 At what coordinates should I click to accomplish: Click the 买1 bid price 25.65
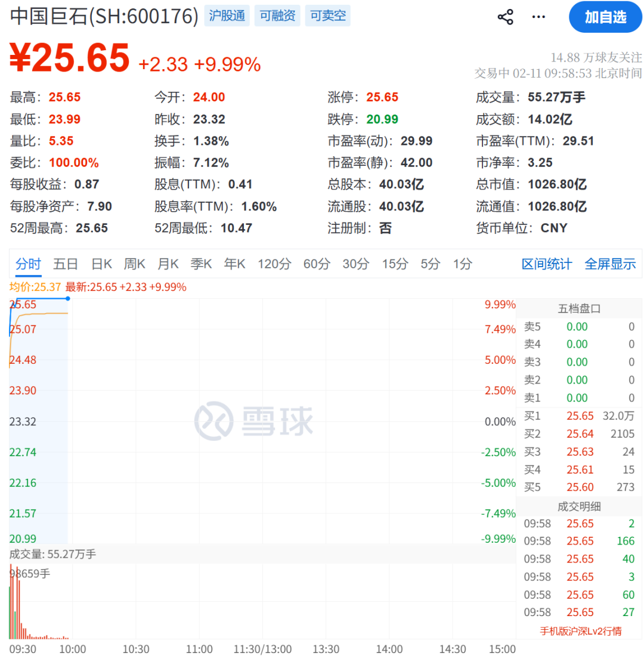(x=580, y=416)
